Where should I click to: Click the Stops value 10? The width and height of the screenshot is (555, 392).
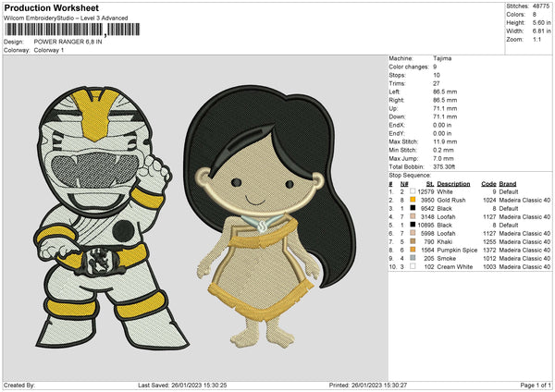click(x=437, y=75)
